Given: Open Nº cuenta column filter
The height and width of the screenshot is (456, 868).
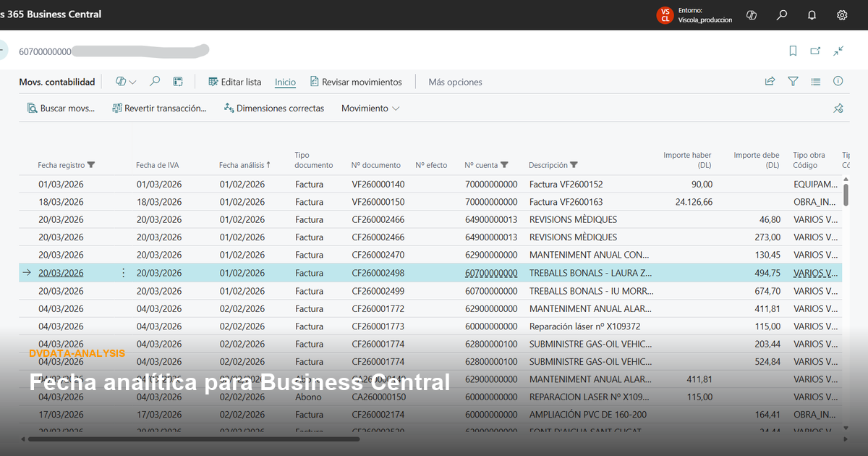Looking at the screenshot, I should click(x=504, y=165).
